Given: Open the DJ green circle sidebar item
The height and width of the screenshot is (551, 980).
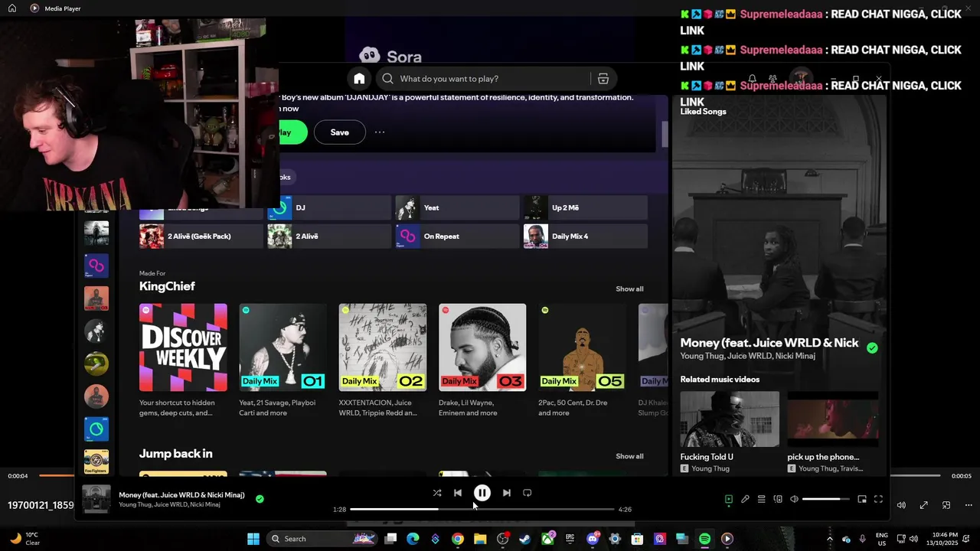Looking at the screenshot, I should (x=96, y=429).
